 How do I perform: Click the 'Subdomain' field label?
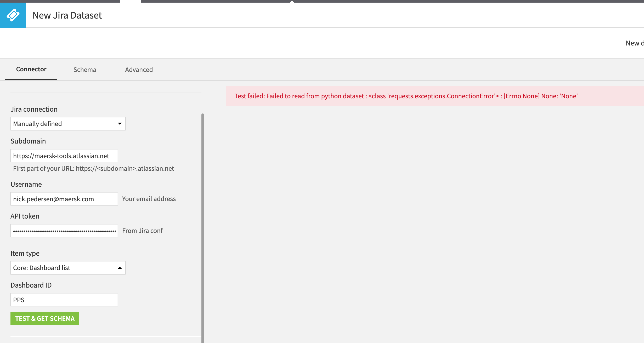(x=28, y=141)
